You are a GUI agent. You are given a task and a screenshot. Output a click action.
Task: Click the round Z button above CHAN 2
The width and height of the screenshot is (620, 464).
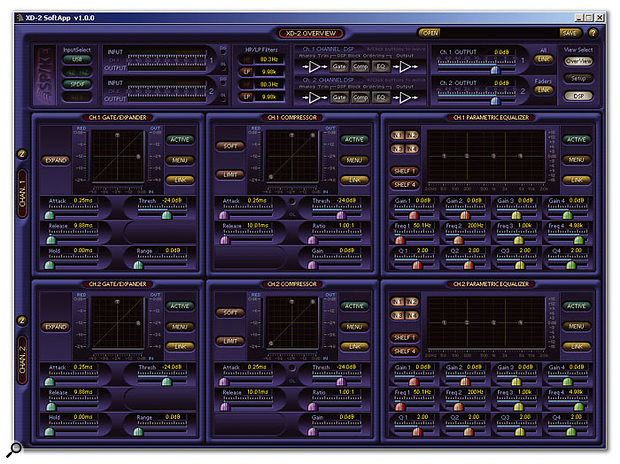[22, 320]
